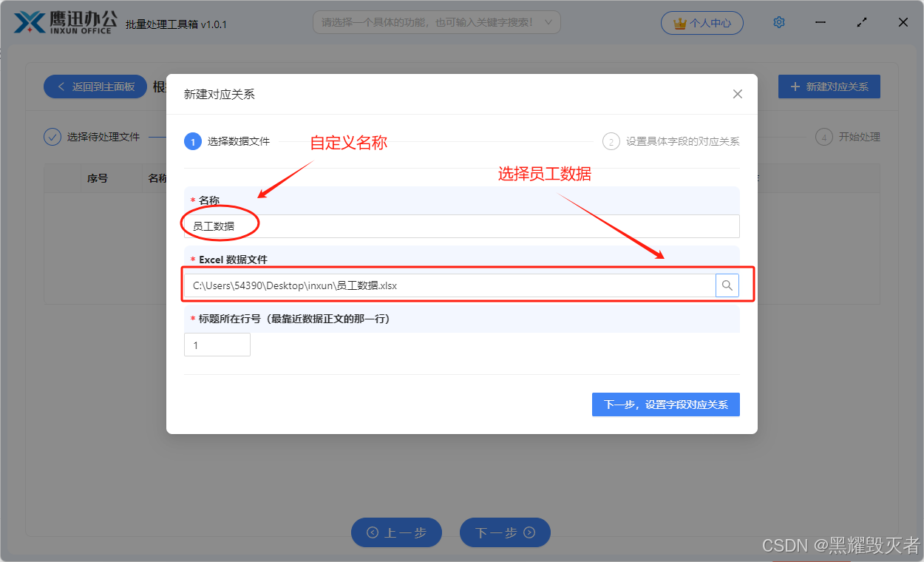
Task: Open the function search dropdown
Action: 437,22
